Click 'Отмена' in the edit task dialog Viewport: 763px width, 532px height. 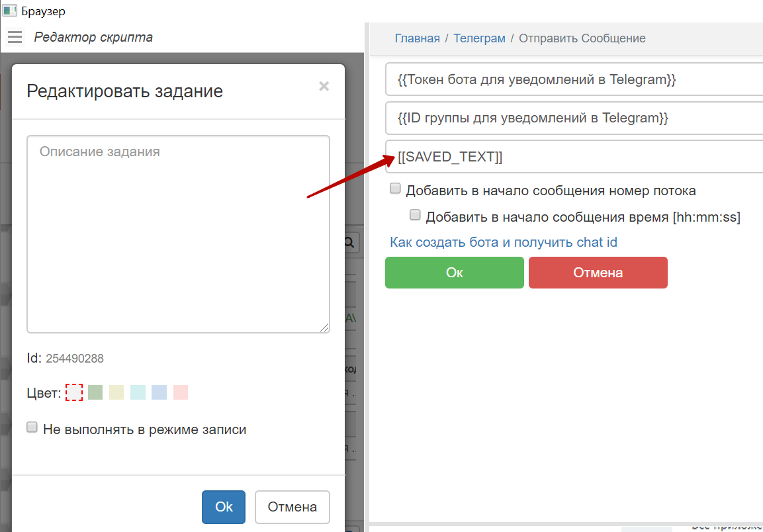click(x=292, y=507)
